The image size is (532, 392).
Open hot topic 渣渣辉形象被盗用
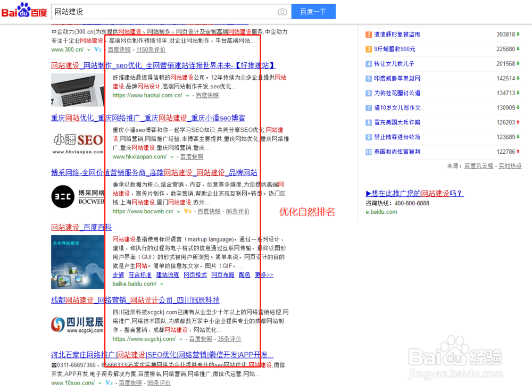point(397,34)
